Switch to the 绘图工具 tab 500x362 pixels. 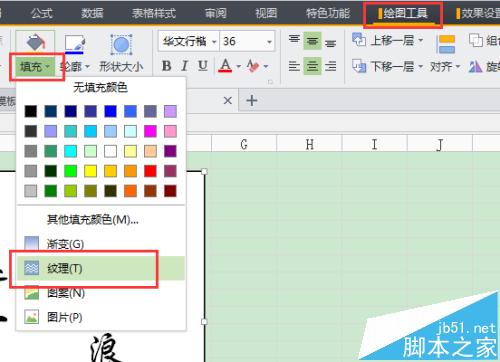[403, 14]
